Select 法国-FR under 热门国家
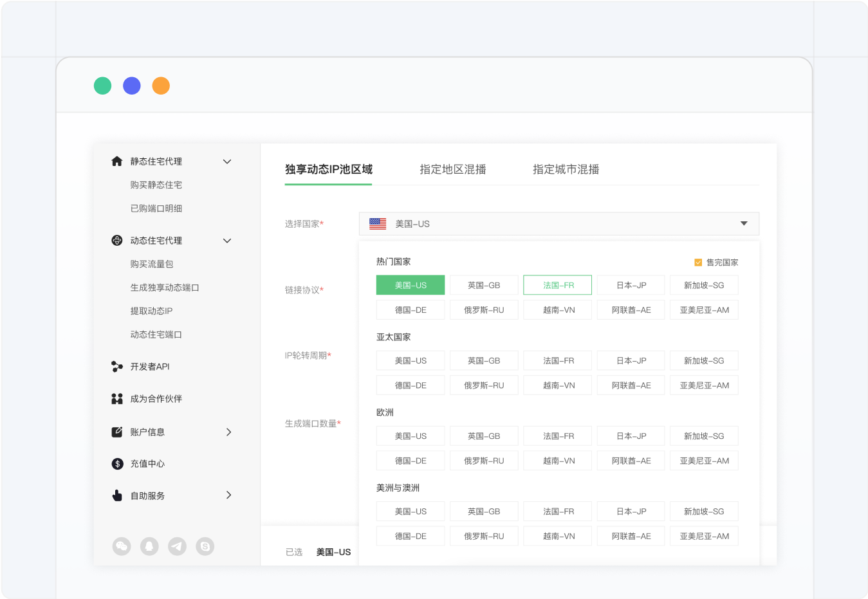The image size is (868, 599). 558,285
